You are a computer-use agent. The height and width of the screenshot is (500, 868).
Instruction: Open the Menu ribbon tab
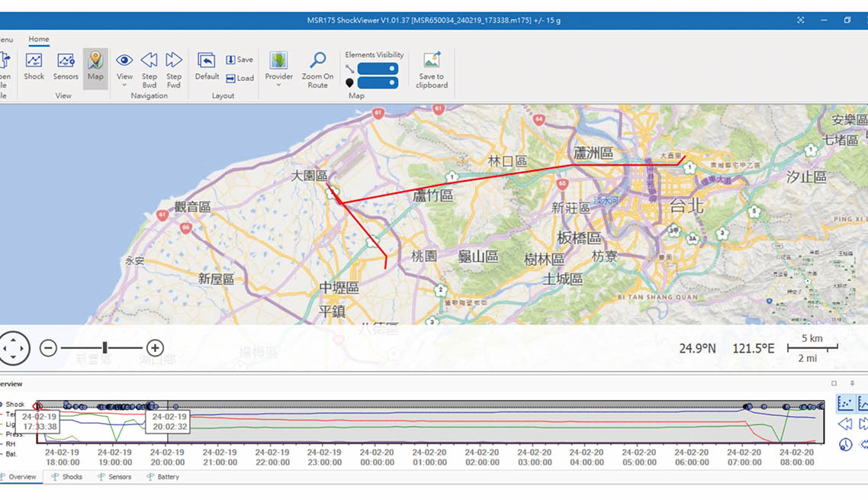6,40
